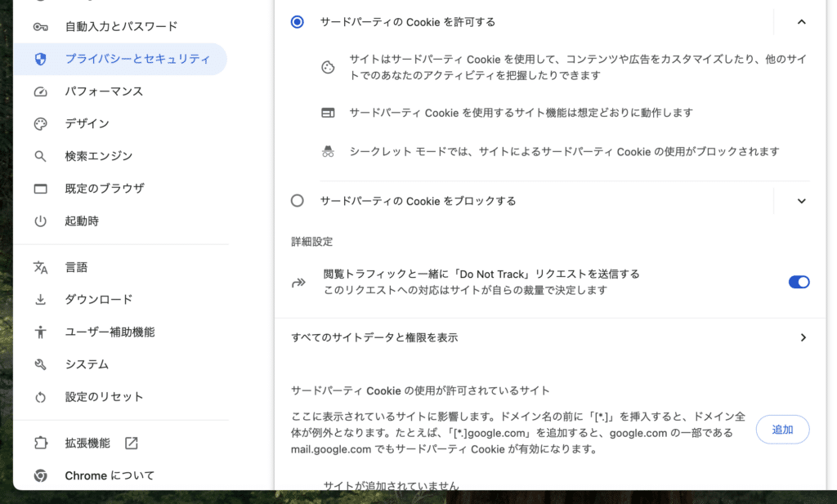This screenshot has width=837, height=504.
Task: Click the site feature window icon
Action: [x=328, y=113]
